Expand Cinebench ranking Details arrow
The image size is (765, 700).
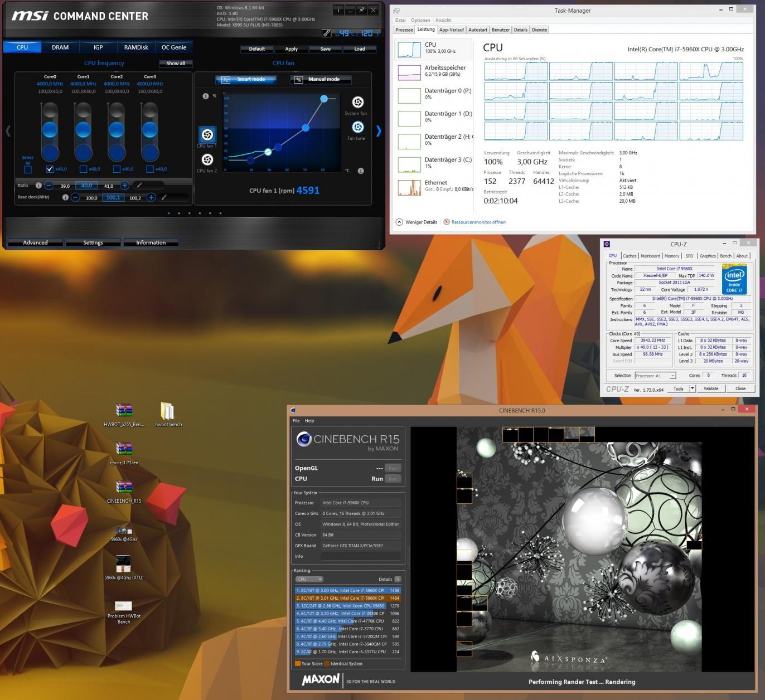tap(398, 579)
